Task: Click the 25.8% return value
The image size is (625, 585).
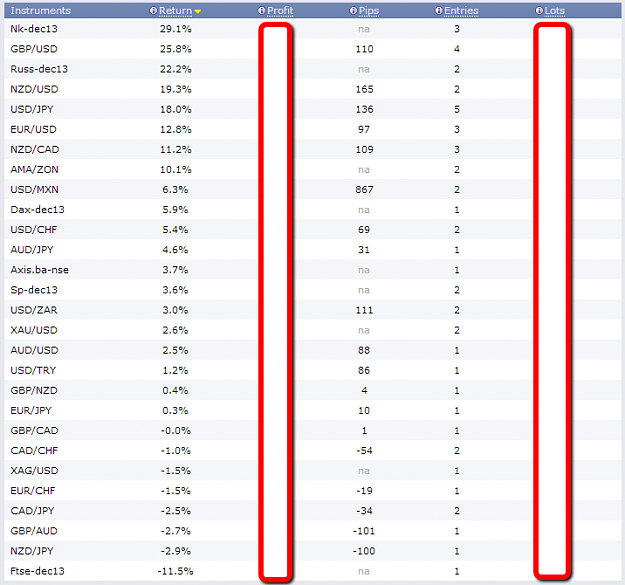Action: [x=176, y=49]
